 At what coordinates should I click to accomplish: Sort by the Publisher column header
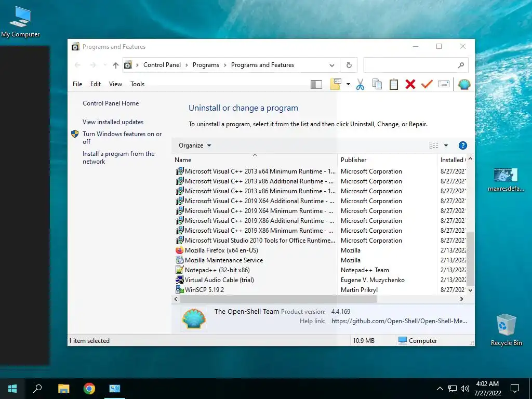[x=387, y=160]
